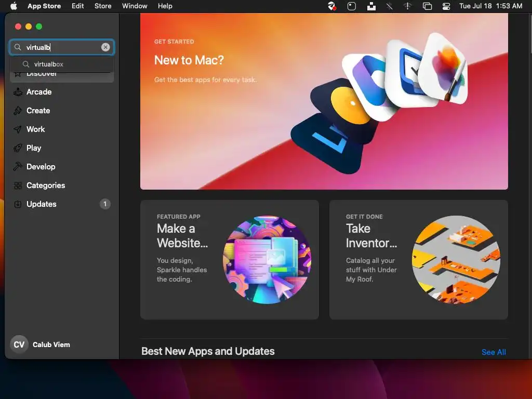Screen dimensions: 532x399
Task: Click the Create paintbrush icon
Action: click(18, 111)
